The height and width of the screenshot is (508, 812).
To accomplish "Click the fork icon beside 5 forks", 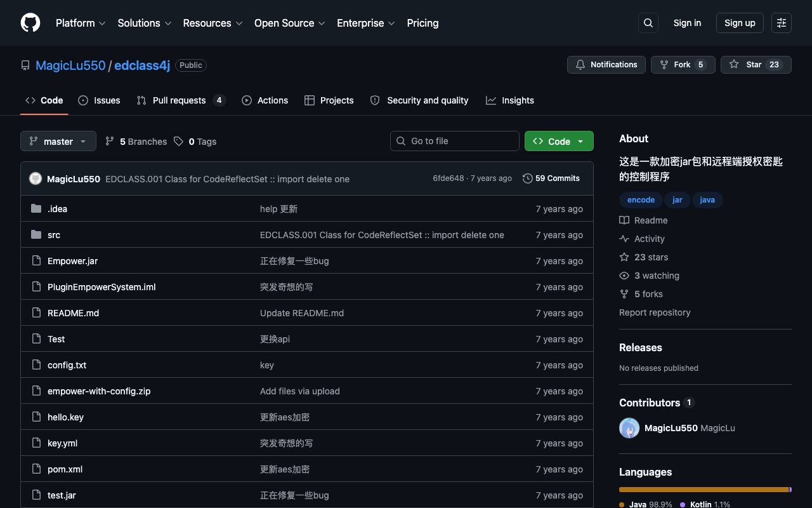I will [624, 294].
